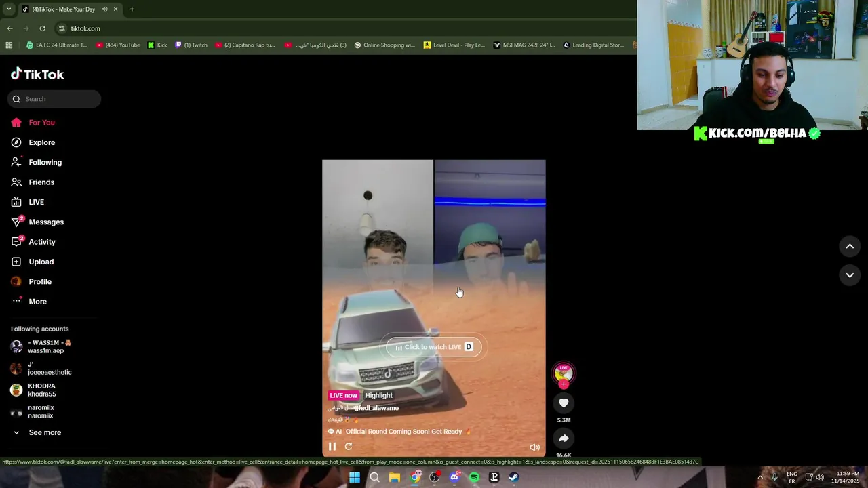The image size is (868, 488).
Task: Open the browser apps grid shortcut
Action: tap(9, 45)
